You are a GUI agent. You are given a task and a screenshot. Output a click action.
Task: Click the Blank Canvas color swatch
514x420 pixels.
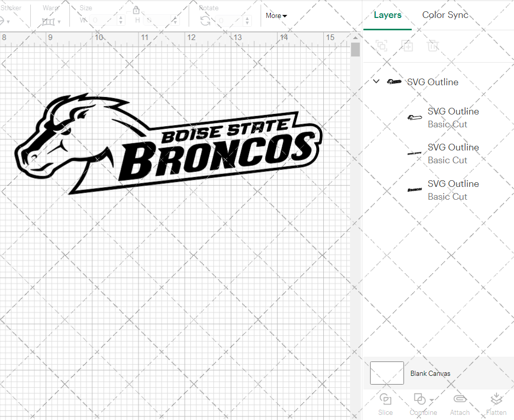pos(387,373)
